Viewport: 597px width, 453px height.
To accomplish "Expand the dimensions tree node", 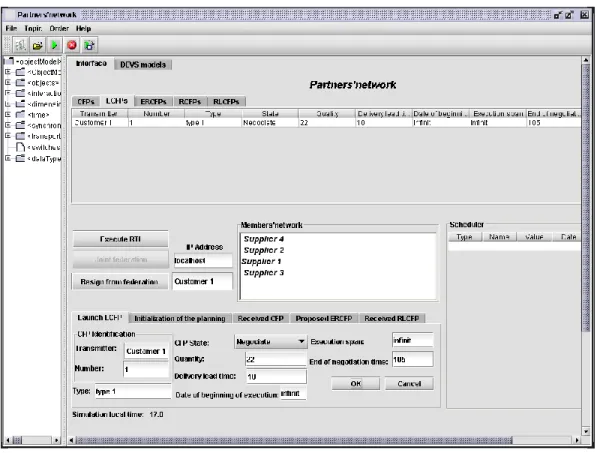I will coord(8,104).
